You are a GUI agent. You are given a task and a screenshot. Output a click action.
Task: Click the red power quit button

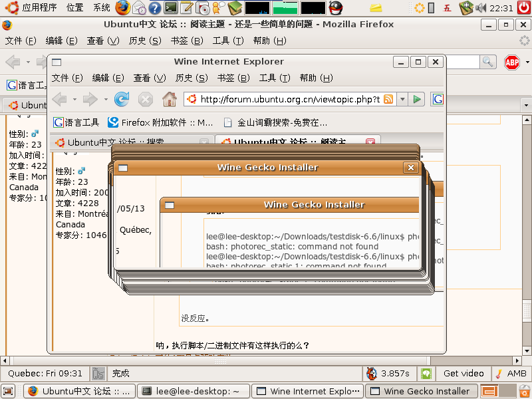[525, 7]
